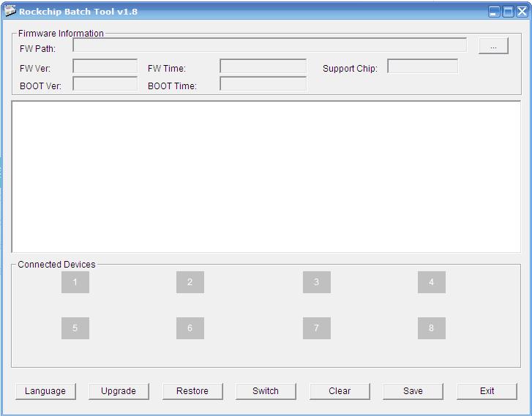The height and width of the screenshot is (416, 532).
Task: Click the FW Path text field
Action: pos(269,45)
